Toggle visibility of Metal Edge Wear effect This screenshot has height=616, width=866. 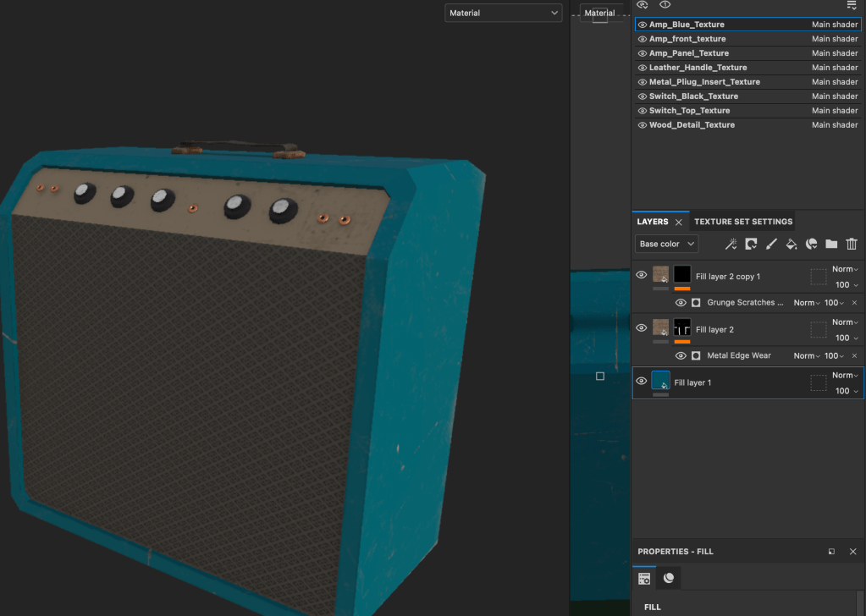pos(681,356)
